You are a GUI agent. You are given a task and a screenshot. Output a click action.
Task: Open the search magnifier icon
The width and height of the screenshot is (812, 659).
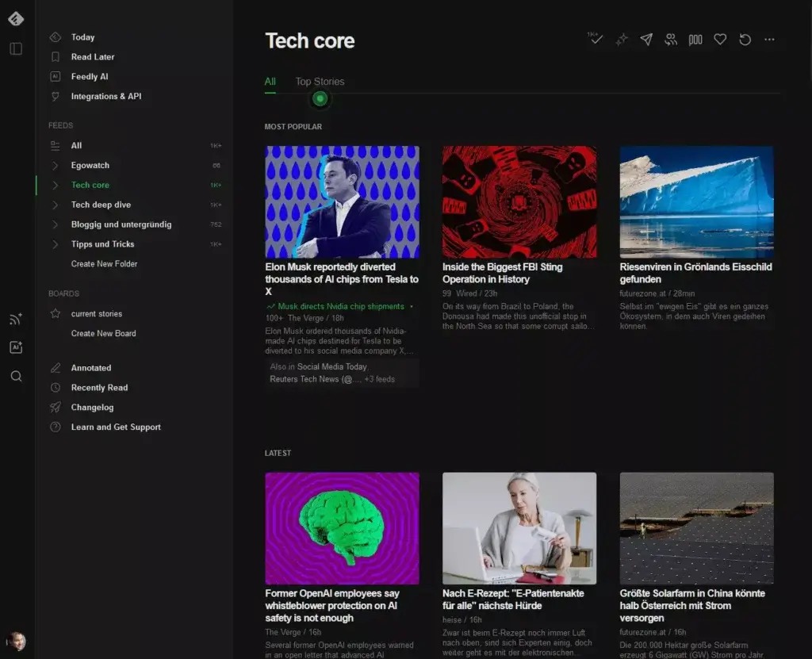[16, 376]
